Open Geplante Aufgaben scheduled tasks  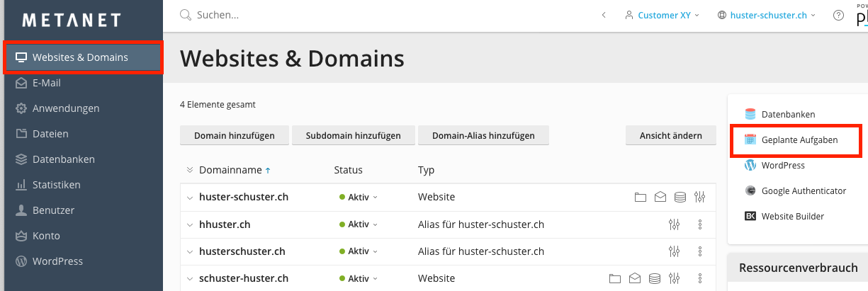point(799,140)
